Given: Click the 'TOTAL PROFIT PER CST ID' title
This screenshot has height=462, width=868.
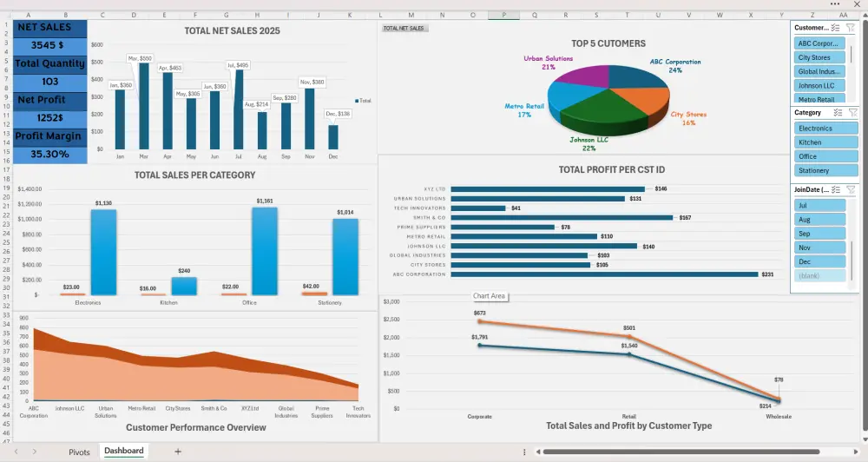Looking at the screenshot, I should coord(612,169).
